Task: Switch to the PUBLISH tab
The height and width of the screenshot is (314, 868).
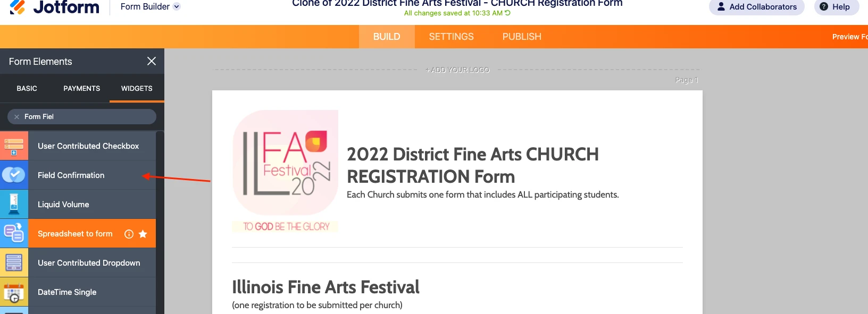Action: [x=522, y=37]
